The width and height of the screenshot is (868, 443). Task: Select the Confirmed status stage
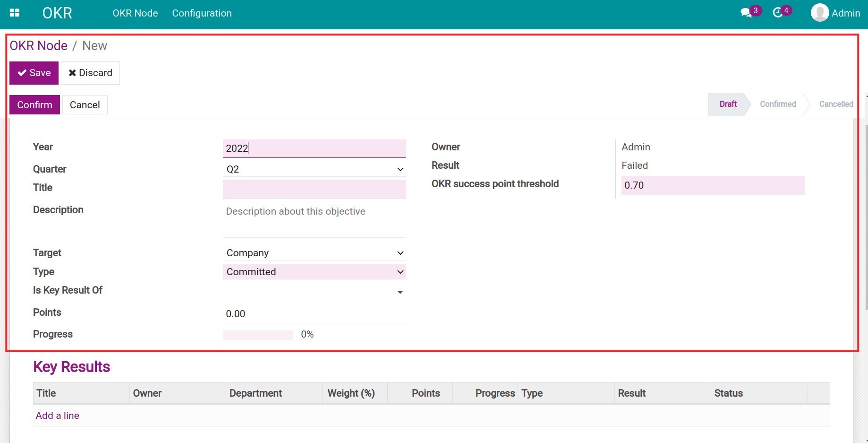[777, 104]
